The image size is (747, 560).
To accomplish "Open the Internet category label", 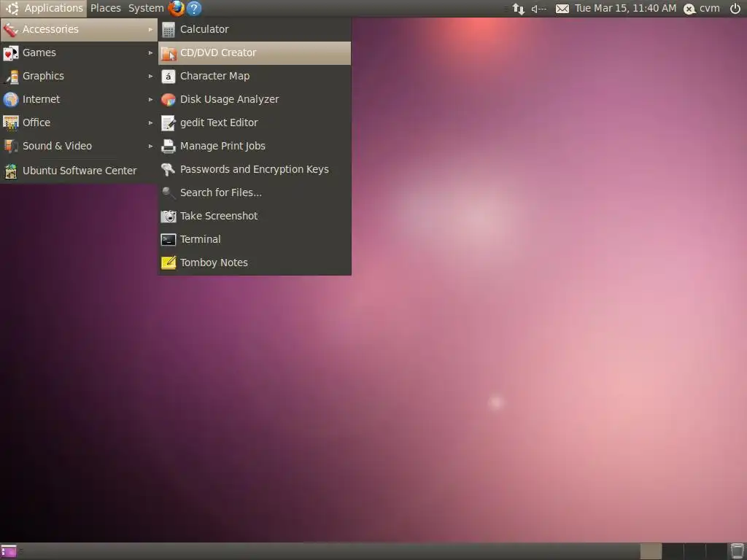I will (x=42, y=99).
